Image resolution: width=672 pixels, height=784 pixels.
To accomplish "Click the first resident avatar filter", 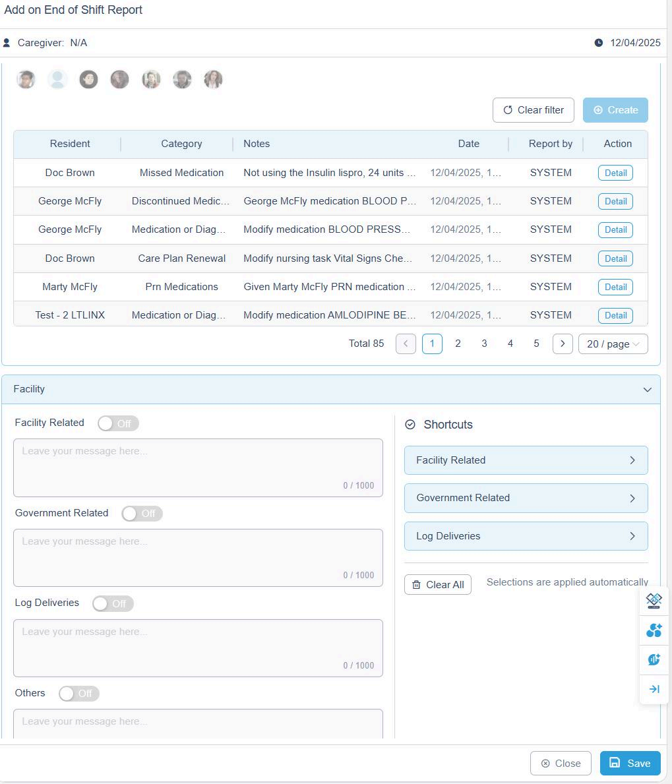I will 26,80.
